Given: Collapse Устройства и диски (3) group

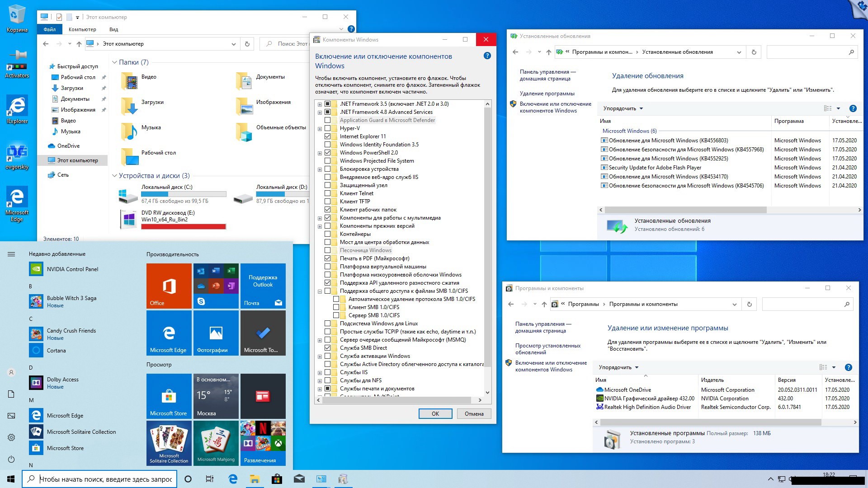Looking at the screenshot, I should 114,176.
